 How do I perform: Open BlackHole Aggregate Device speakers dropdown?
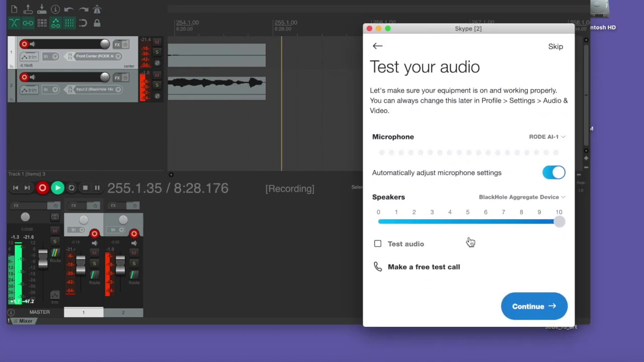(x=522, y=197)
